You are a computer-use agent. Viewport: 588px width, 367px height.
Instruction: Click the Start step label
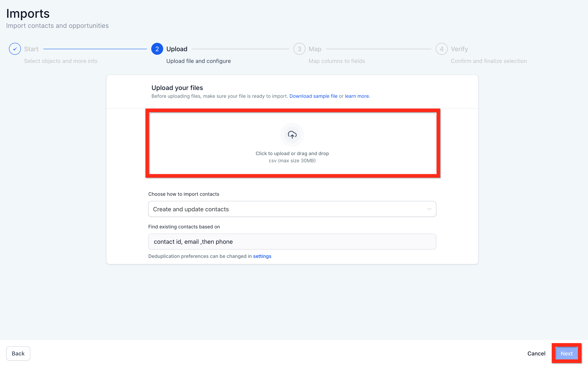31,49
